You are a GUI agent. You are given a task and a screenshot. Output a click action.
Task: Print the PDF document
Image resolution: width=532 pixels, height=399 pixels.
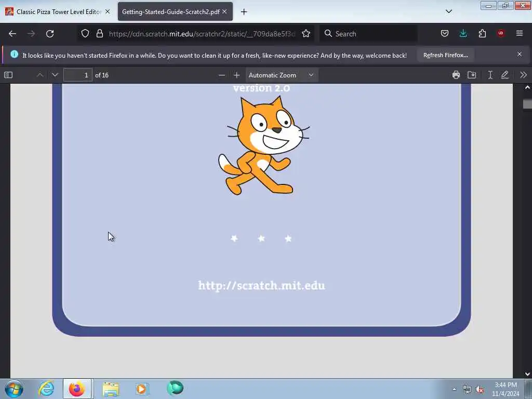click(x=456, y=75)
